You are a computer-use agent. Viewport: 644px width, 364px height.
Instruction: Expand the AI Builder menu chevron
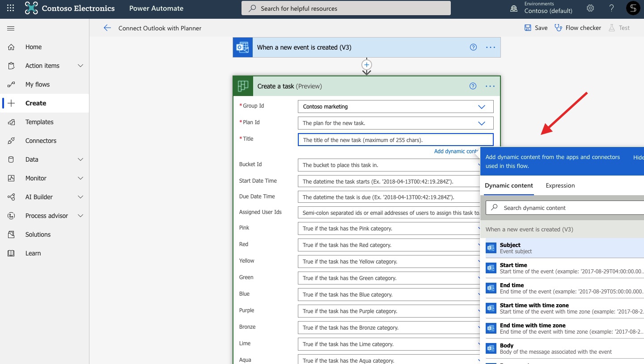point(80,197)
